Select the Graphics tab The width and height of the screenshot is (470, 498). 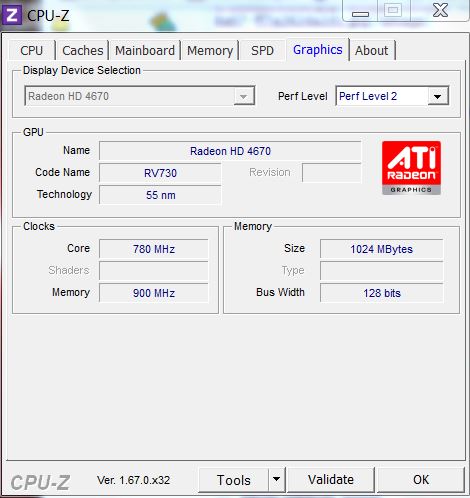coord(318,50)
